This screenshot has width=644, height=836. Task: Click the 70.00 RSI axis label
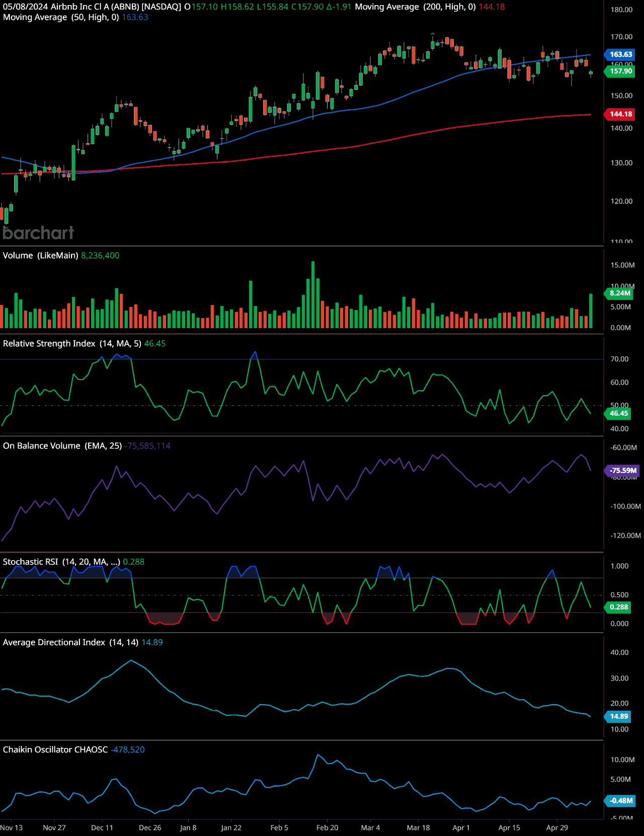(619, 359)
